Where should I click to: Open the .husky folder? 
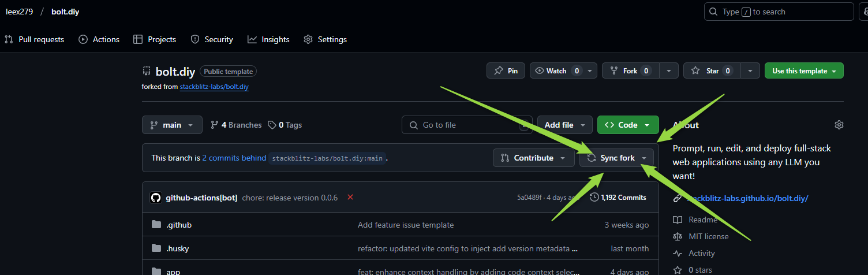[178, 248]
